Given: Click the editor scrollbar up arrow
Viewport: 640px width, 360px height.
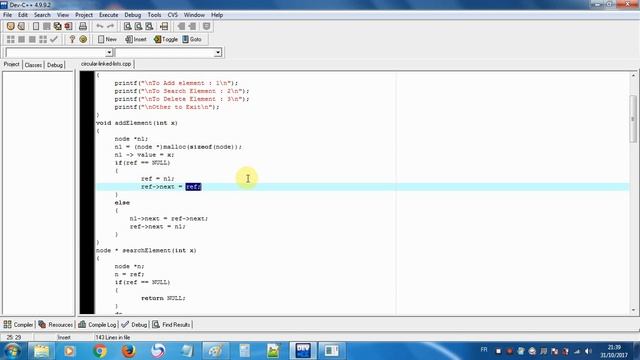Looking at the screenshot, I should [633, 76].
